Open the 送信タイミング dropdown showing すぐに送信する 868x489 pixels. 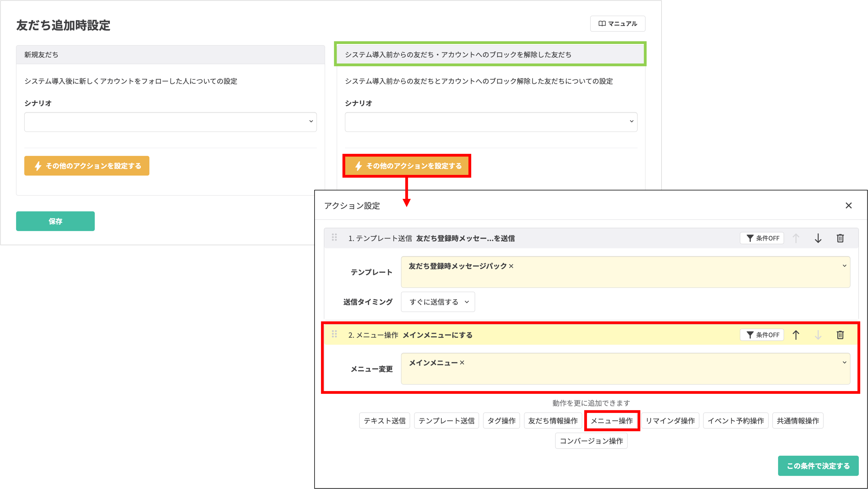click(438, 302)
